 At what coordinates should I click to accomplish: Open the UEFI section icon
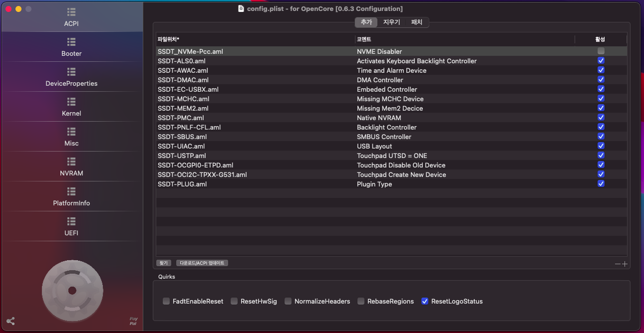point(71,221)
